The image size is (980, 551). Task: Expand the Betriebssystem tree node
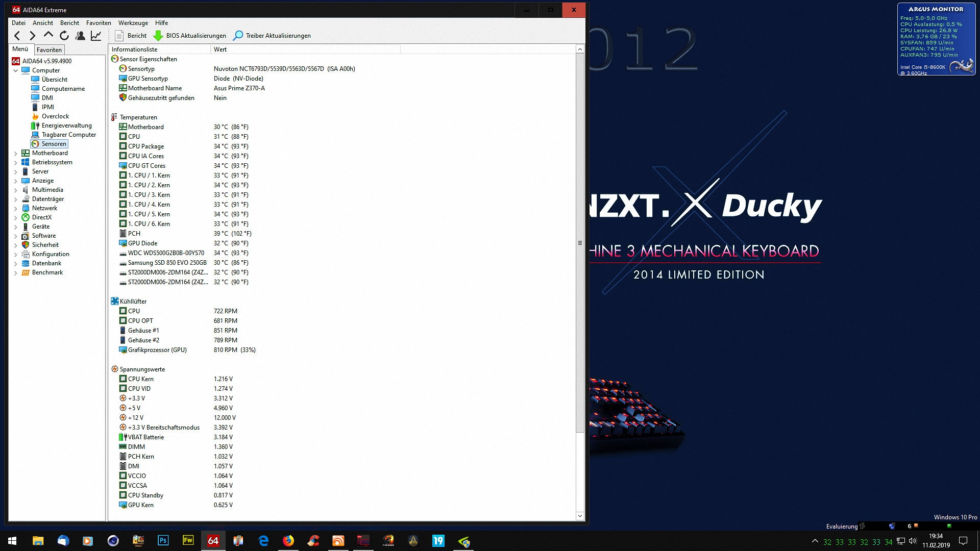coord(15,162)
